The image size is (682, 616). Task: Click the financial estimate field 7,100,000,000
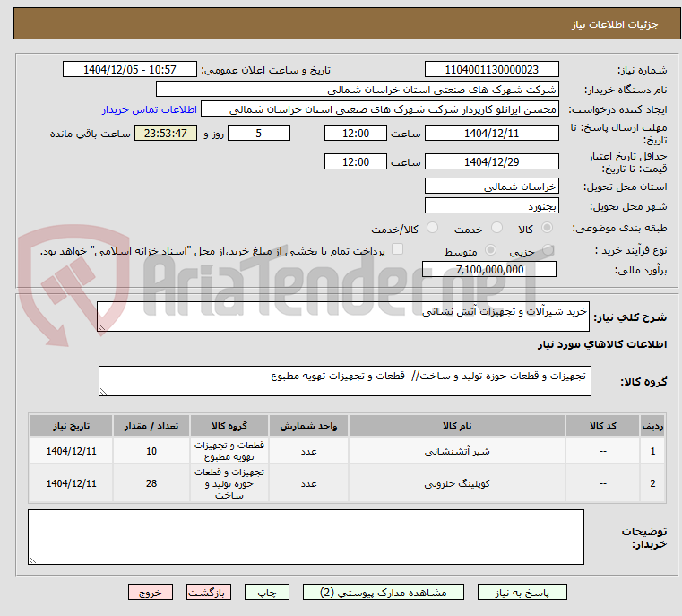pos(489,270)
